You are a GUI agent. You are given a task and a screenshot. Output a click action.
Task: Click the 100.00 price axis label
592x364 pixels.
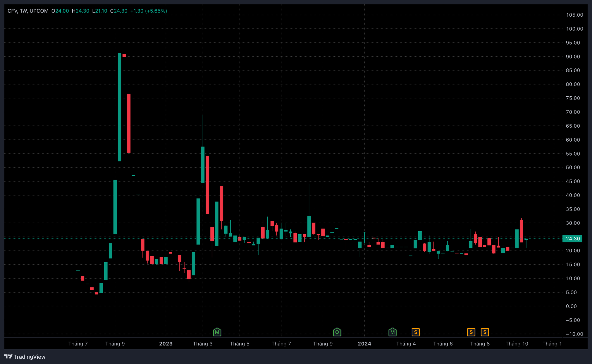pyautogui.click(x=574, y=29)
